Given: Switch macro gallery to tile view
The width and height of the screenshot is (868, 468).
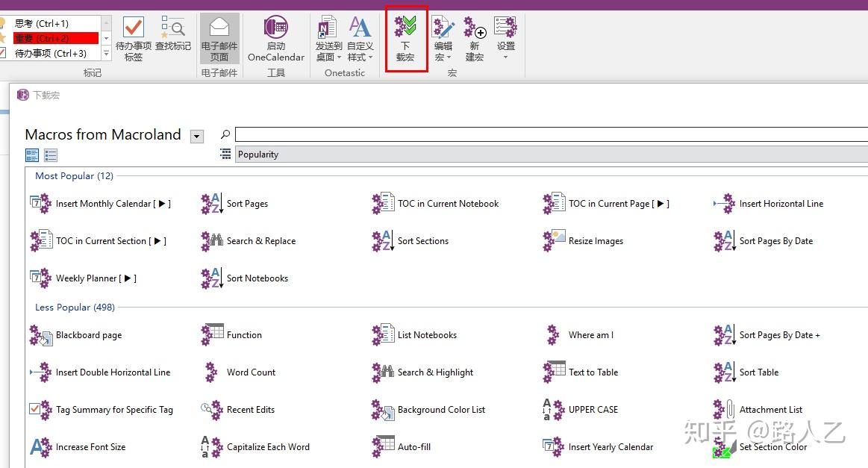Looking at the screenshot, I should (x=31, y=155).
